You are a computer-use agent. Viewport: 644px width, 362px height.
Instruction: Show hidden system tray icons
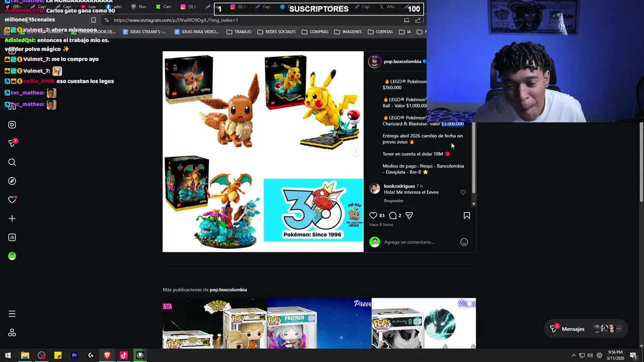coord(574,355)
